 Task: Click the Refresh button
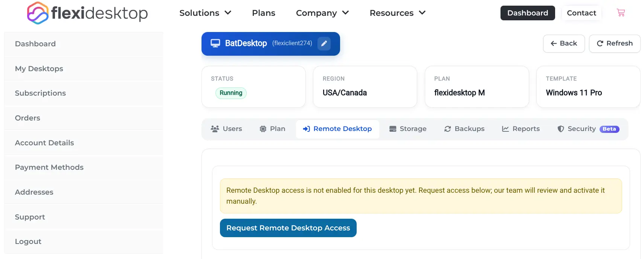coord(615,44)
